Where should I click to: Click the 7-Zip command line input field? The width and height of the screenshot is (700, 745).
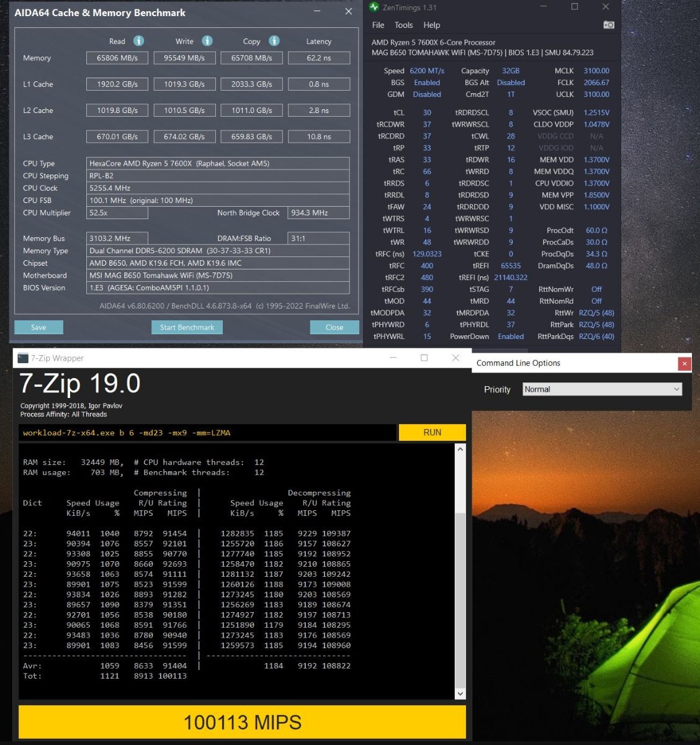coord(207,433)
